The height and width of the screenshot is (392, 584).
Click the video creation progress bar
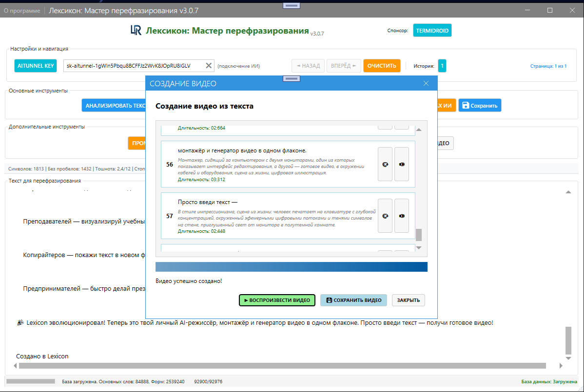point(291,267)
